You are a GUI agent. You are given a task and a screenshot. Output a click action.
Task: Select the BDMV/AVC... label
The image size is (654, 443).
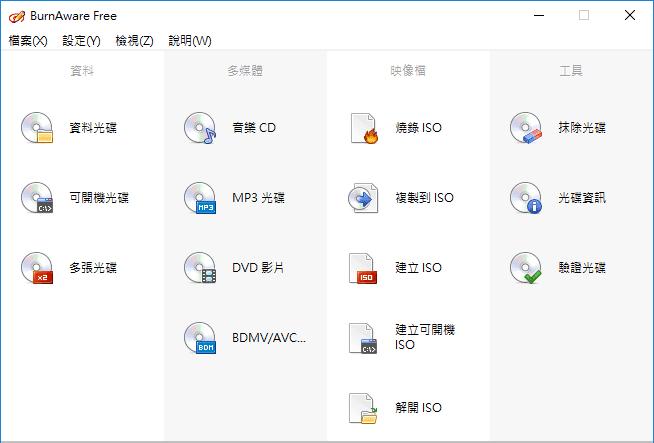pyautogui.click(x=269, y=338)
